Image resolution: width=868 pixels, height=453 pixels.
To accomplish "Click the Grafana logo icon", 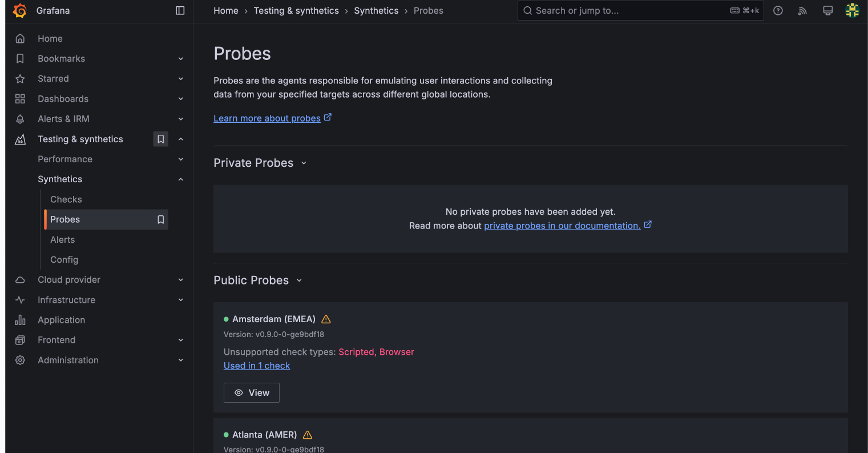I will pos(20,11).
